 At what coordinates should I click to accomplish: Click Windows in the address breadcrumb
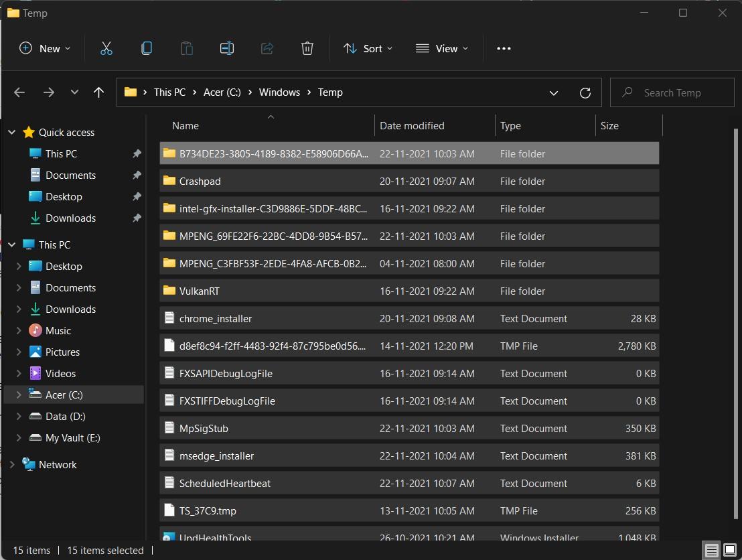279,92
